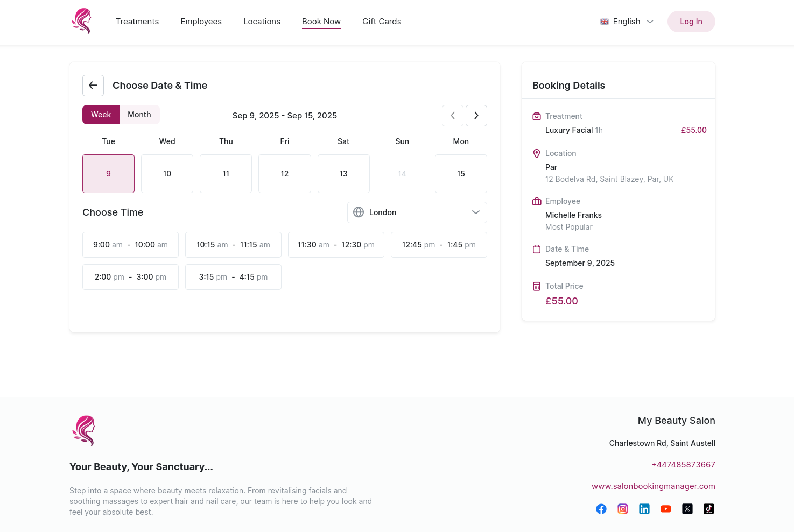The height and width of the screenshot is (532, 794).
Task: Select Friday the 12th
Action: (285, 174)
